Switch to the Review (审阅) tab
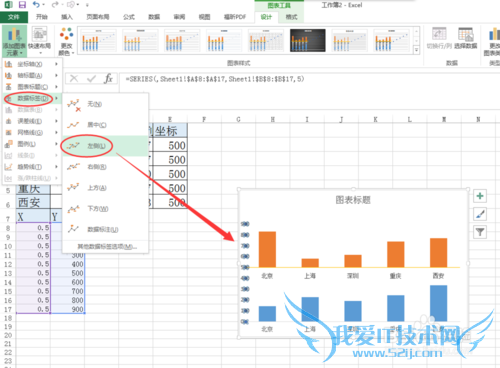Image resolution: width=500 pixels, height=368 pixels. (179, 17)
